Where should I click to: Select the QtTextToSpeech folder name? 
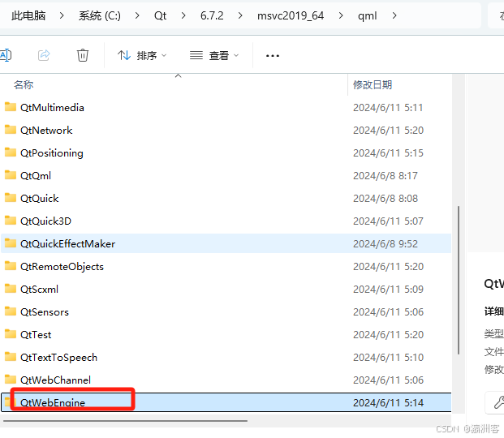58,358
